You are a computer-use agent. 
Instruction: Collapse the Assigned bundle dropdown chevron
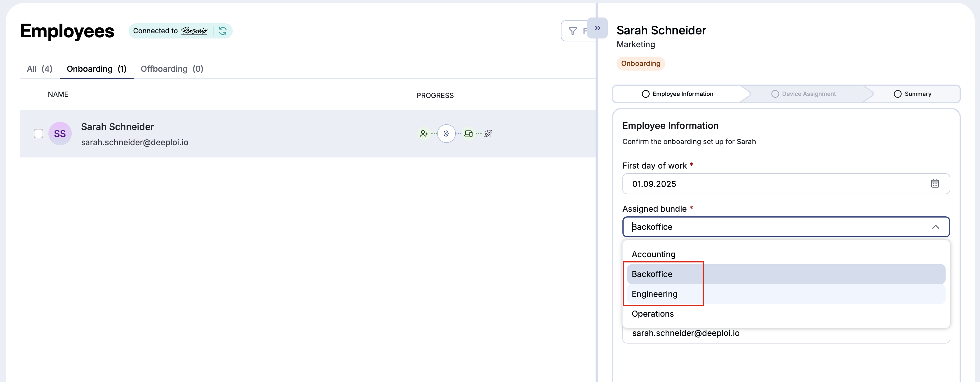tap(935, 227)
